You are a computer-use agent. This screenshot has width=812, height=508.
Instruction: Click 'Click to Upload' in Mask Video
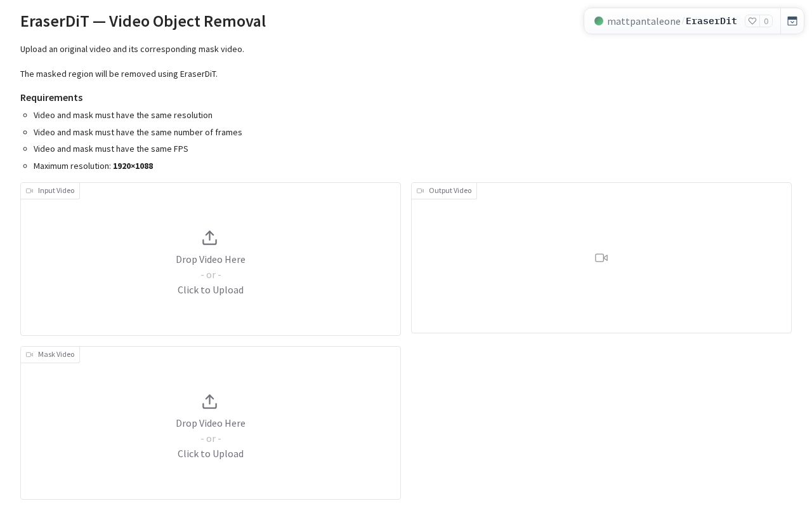click(211, 453)
